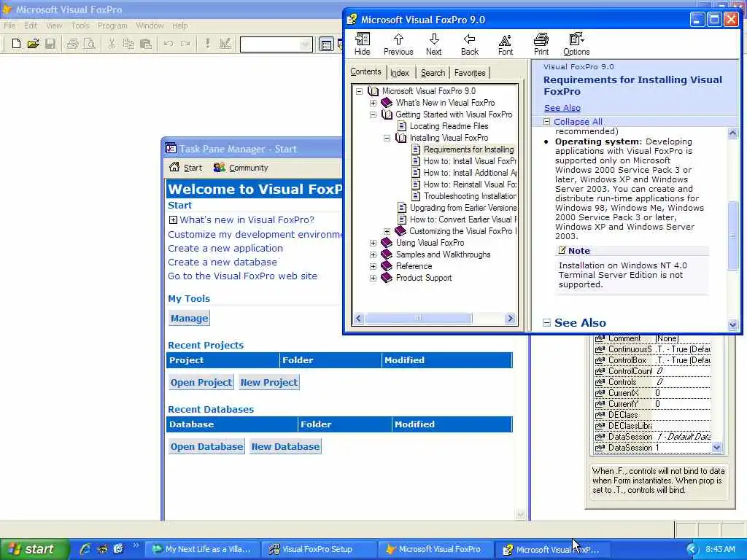
Task: Expand Samples and Walkthroughs node
Action: tap(373, 254)
